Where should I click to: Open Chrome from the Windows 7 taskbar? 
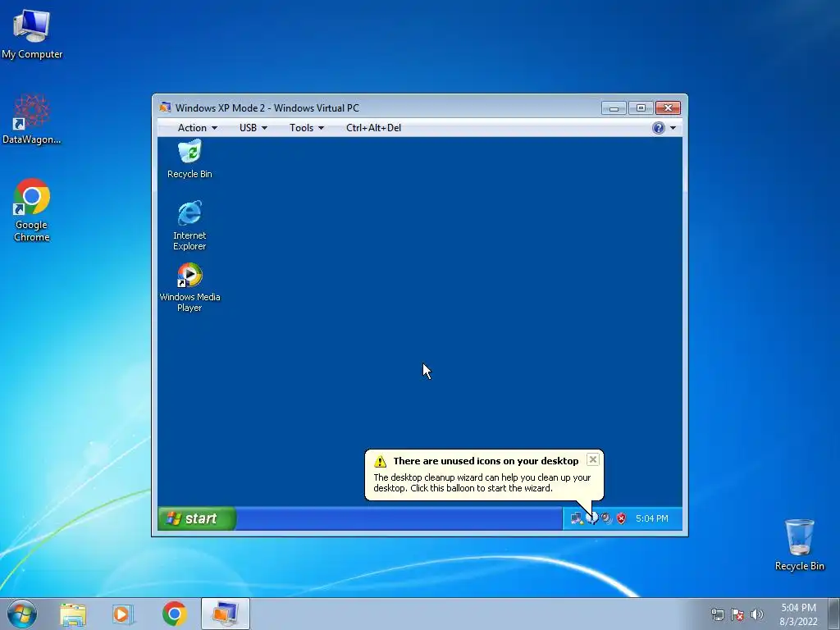(175, 614)
